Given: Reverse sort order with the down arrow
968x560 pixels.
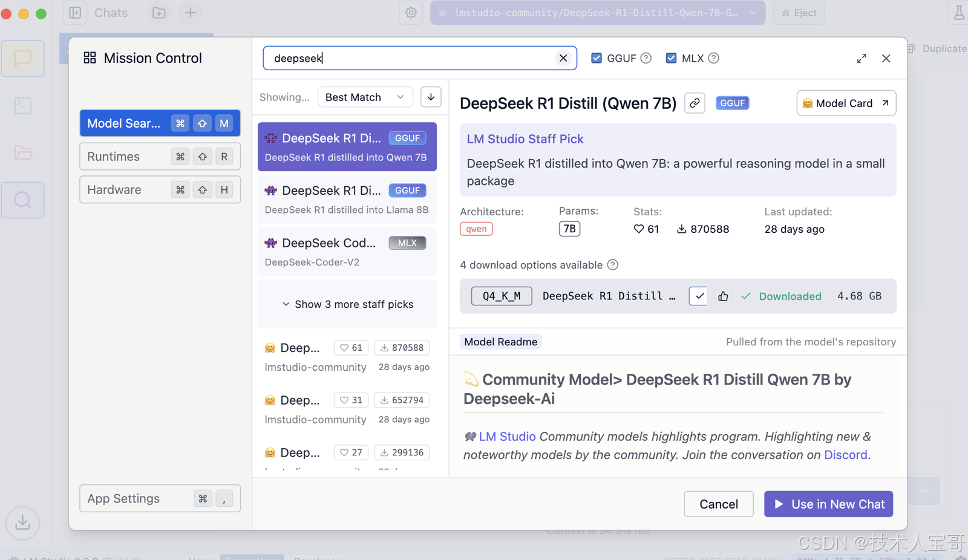Looking at the screenshot, I should tap(431, 97).
